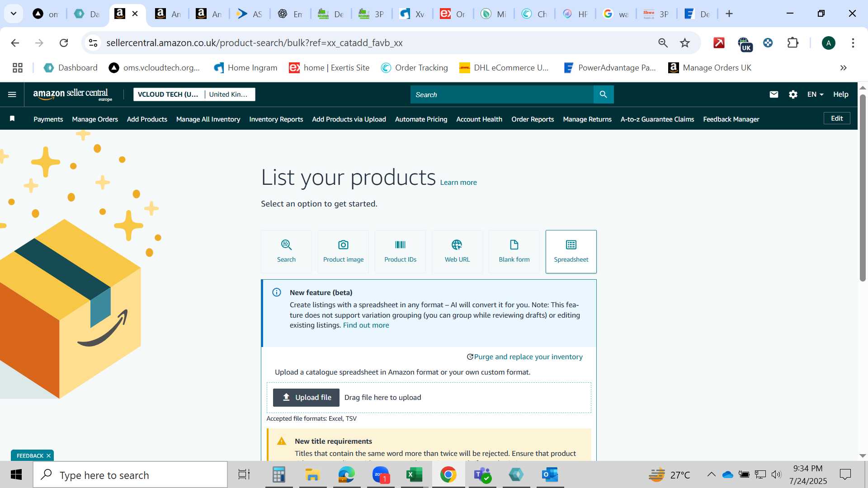The height and width of the screenshot is (488, 868).
Task: Open Feedback Manager
Action: tap(731, 119)
